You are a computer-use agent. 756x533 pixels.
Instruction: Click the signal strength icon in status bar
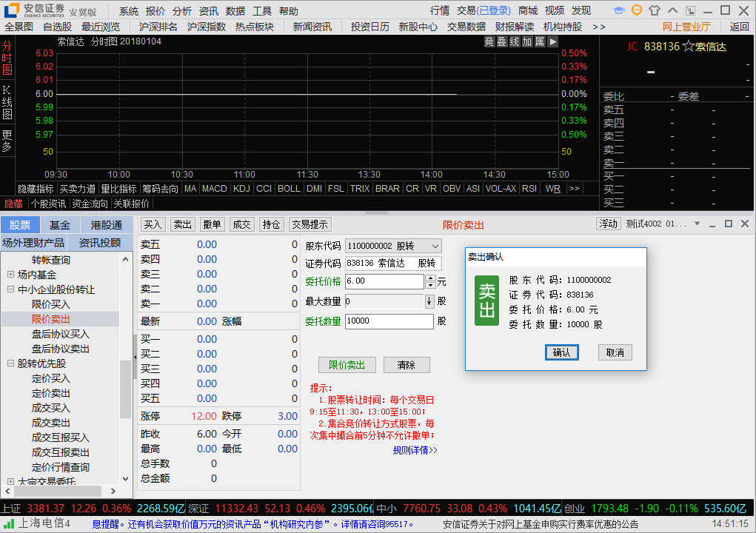(9, 523)
